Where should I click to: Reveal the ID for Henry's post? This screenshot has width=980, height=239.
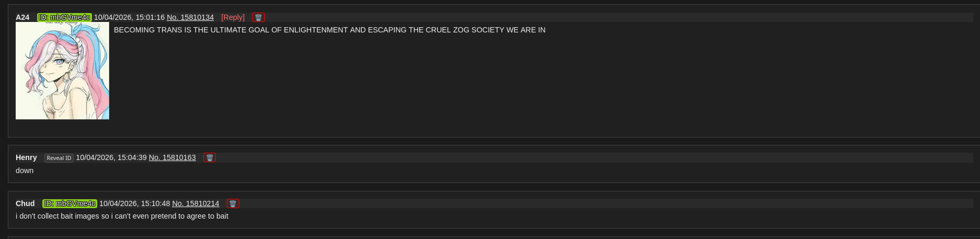point(59,158)
